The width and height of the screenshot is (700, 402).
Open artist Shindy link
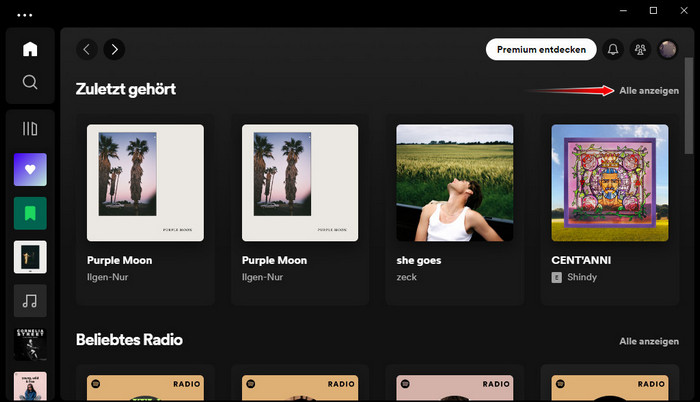582,277
